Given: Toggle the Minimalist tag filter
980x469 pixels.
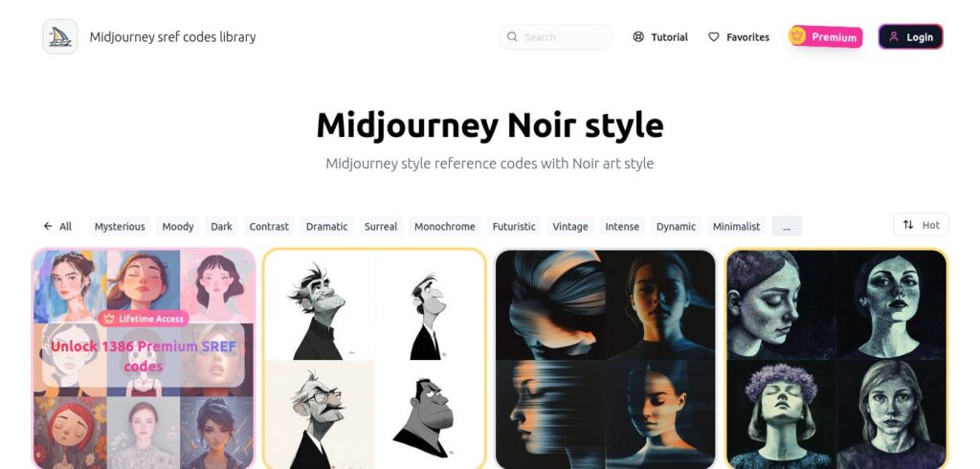Looking at the screenshot, I should pyautogui.click(x=736, y=227).
